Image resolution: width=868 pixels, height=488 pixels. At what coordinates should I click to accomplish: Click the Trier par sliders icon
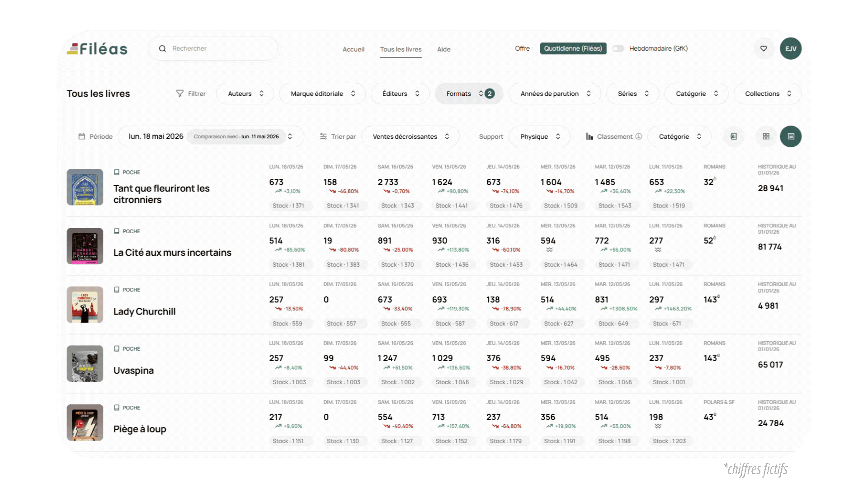click(x=323, y=136)
